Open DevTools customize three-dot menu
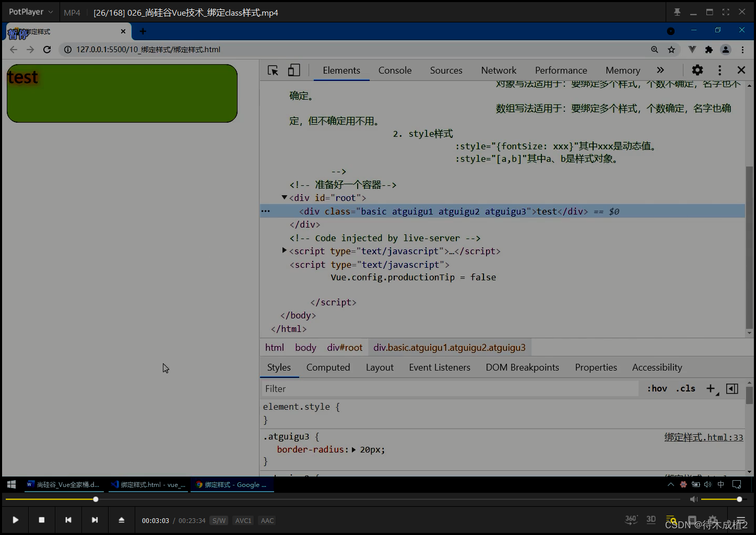This screenshot has width=756, height=535. coord(720,70)
